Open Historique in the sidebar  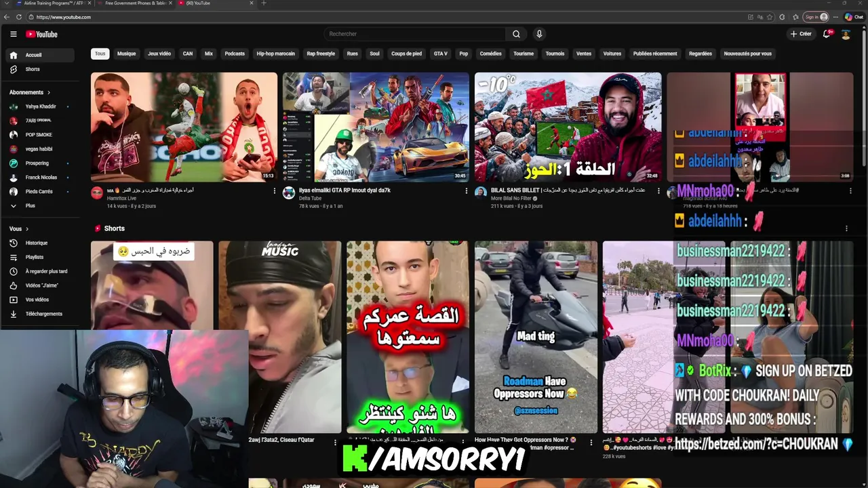pos(40,243)
